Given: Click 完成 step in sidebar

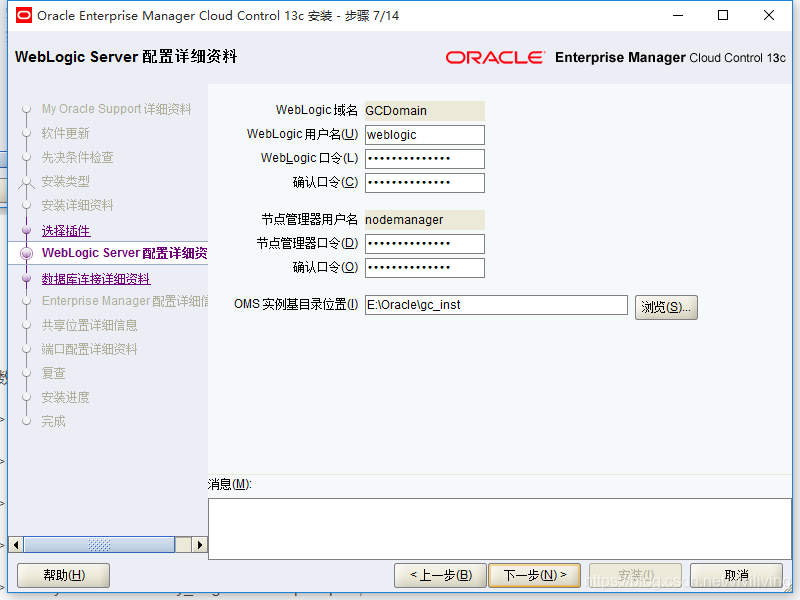Looking at the screenshot, I should coord(54,421).
